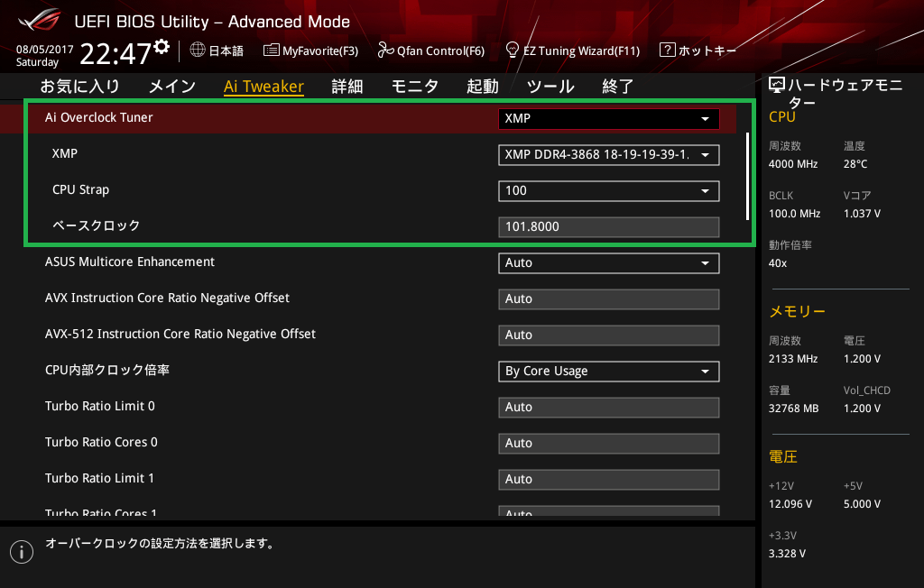Click Turbo Ratio Cores 0 field
This screenshot has width=924, height=588.
pos(609,443)
